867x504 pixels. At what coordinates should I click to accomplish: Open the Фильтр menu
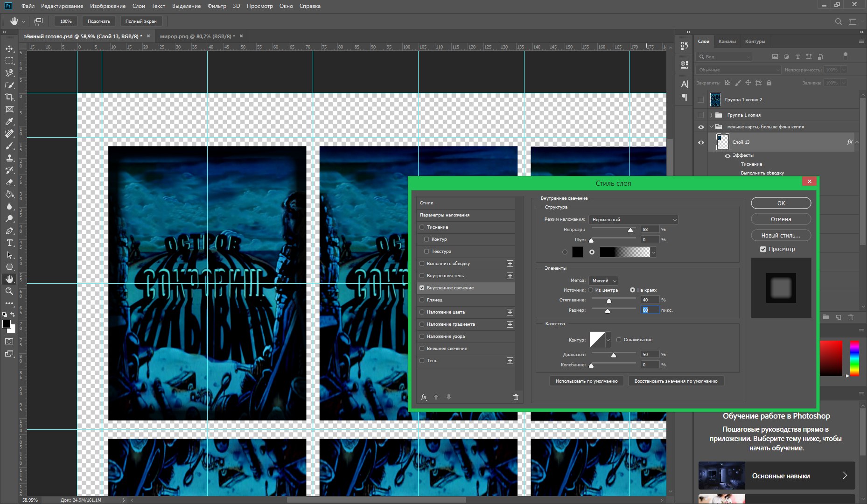pyautogui.click(x=217, y=6)
